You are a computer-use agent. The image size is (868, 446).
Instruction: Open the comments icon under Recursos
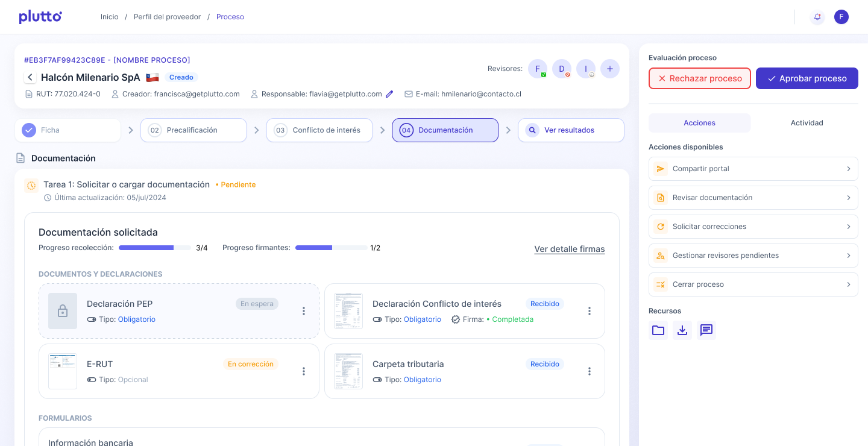pyautogui.click(x=706, y=330)
